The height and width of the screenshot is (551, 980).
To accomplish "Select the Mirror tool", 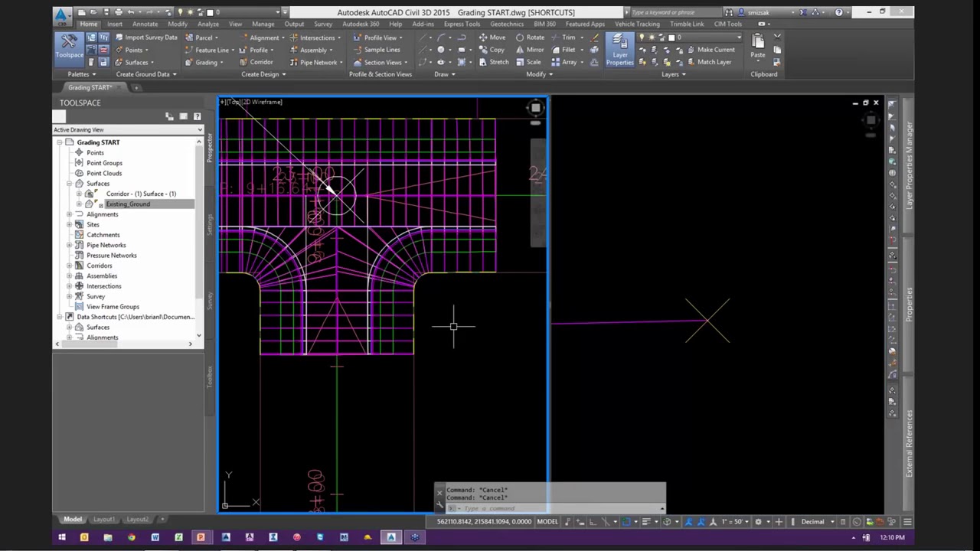I will 530,50.
